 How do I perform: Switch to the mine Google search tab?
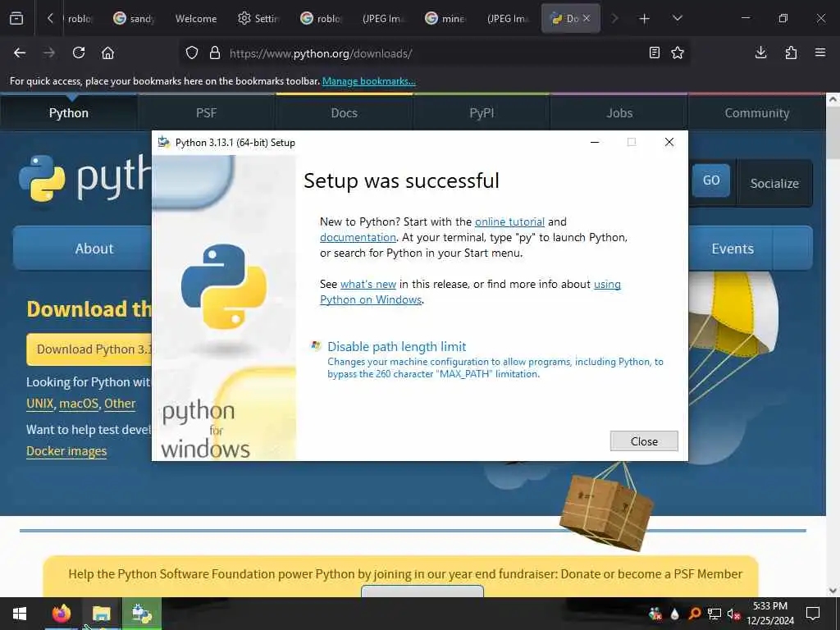pos(445,19)
